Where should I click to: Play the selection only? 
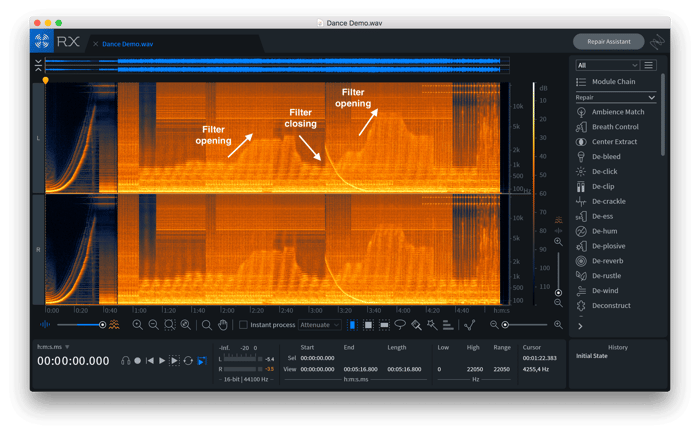click(175, 361)
